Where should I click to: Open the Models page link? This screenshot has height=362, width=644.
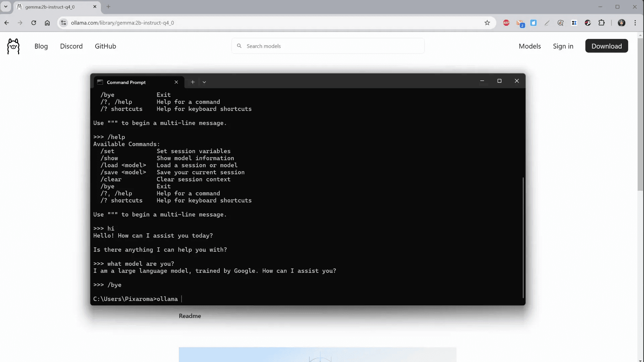click(x=529, y=46)
